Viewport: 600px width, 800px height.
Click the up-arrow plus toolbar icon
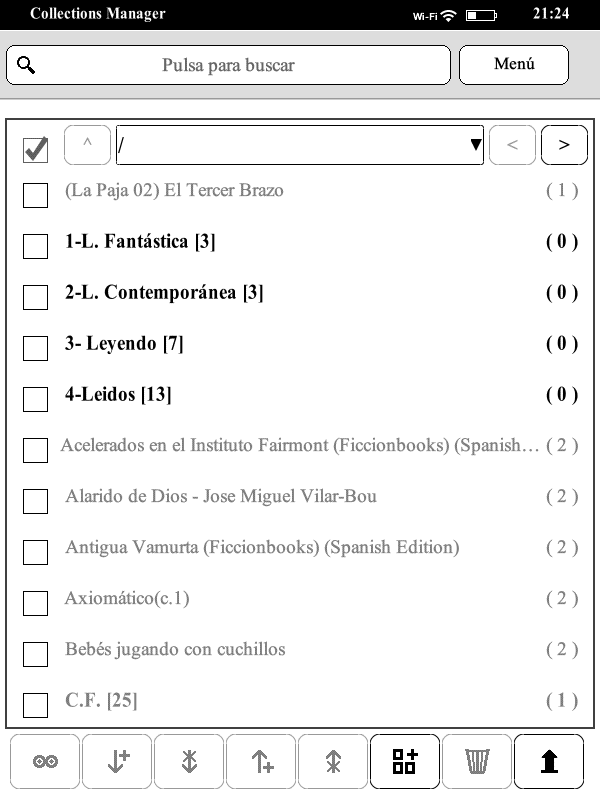(261, 761)
